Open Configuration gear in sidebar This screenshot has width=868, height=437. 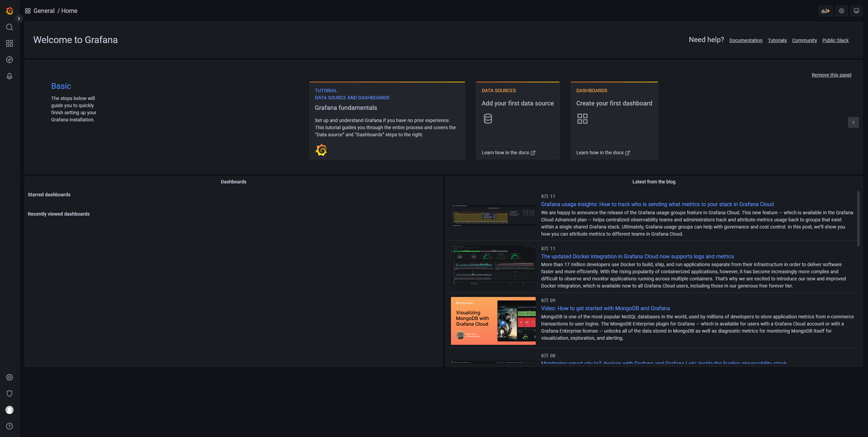9,377
